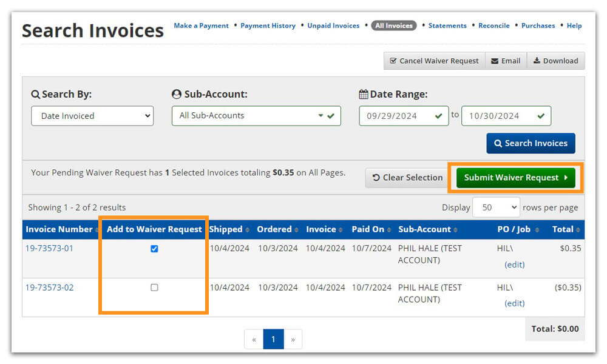607x364 pixels.
Task: Go to the Payment History tab
Action: click(x=268, y=26)
